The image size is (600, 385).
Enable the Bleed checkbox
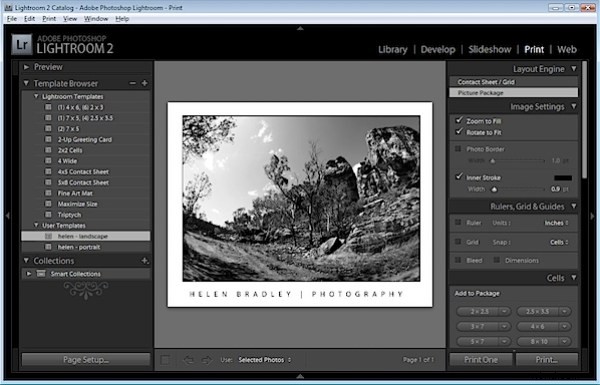(458, 260)
